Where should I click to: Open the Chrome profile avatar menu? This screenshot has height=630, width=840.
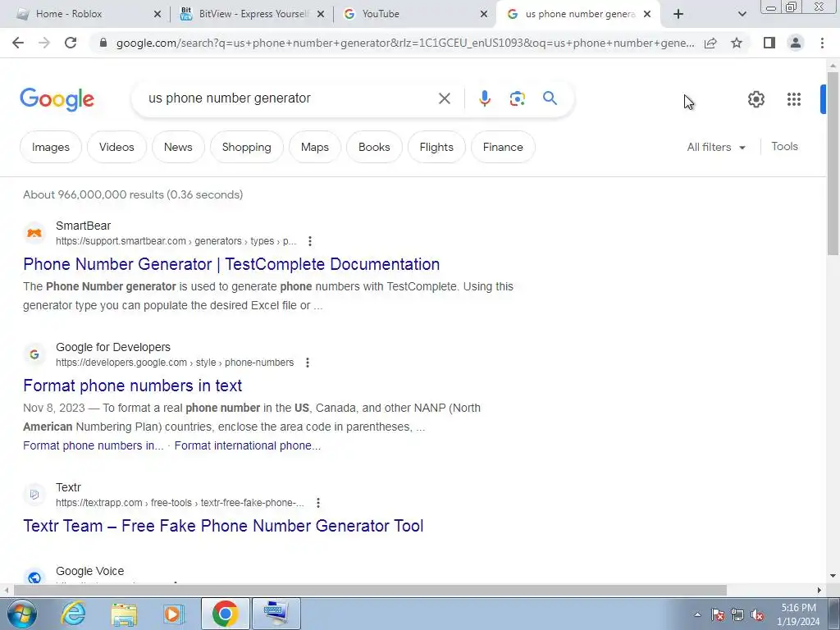pyautogui.click(x=796, y=43)
